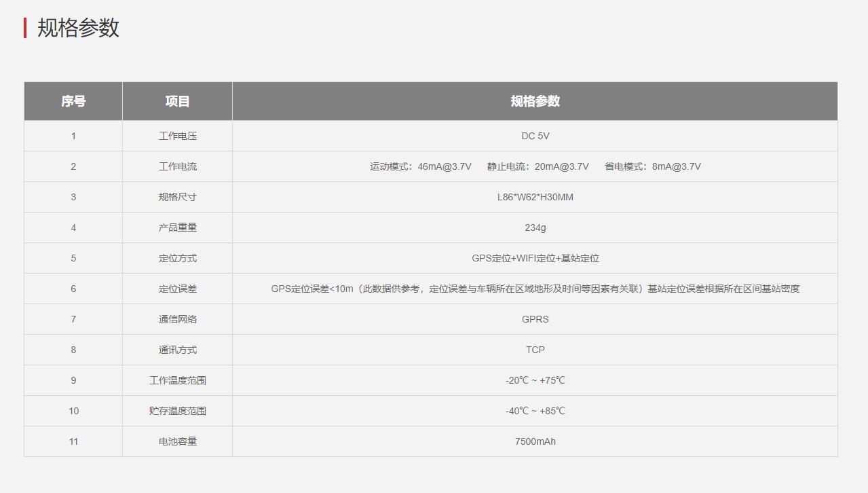Select the 工作电流 row label
Screen dimensions: 868x493
point(177,166)
